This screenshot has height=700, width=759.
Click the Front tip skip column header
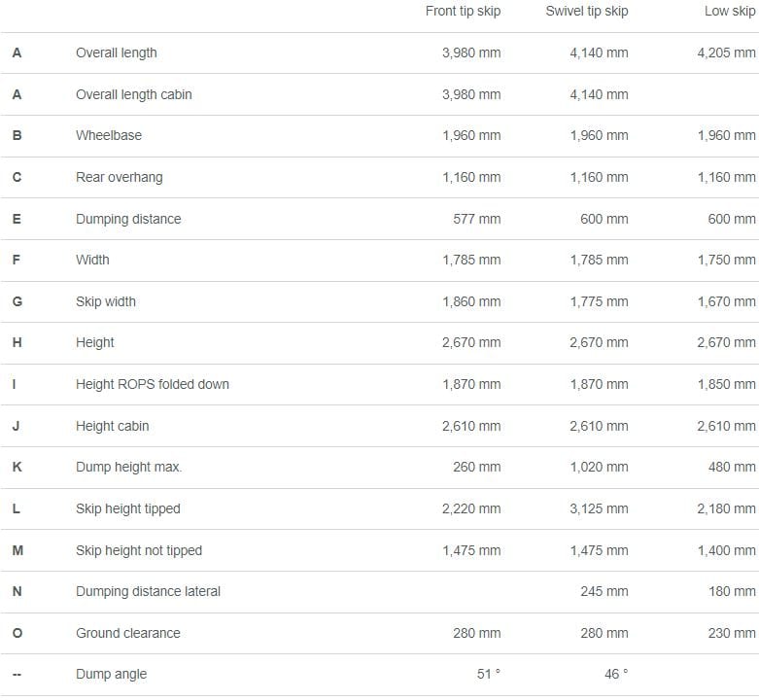[463, 12]
